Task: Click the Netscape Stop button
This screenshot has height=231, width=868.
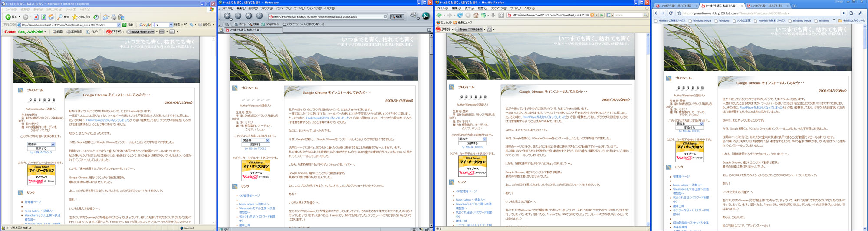Action: coord(259,16)
